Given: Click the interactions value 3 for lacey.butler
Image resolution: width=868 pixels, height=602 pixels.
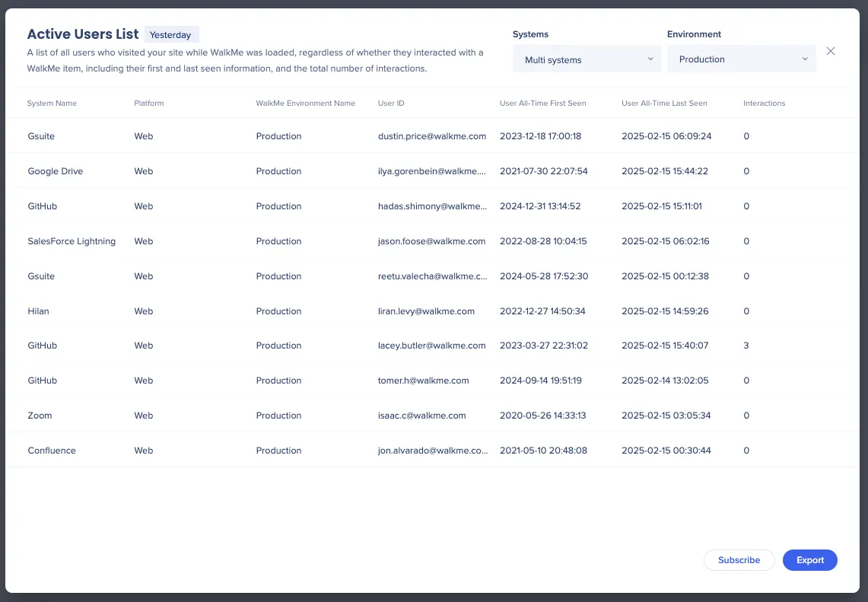Looking at the screenshot, I should 746,346.
